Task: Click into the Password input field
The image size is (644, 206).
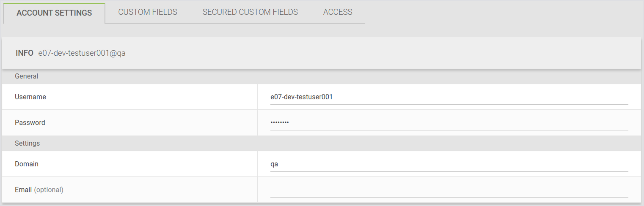Action: [449, 123]
